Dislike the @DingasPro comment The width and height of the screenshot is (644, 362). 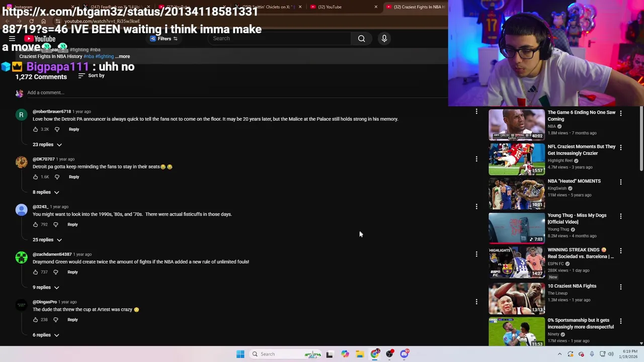coord(55,320)
